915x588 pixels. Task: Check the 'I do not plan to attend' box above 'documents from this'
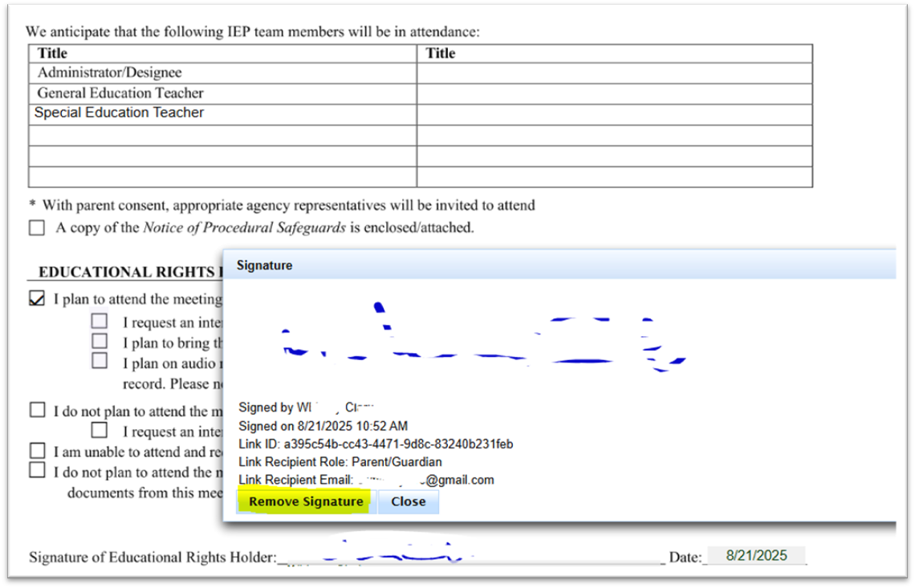[x=38, y=470]
